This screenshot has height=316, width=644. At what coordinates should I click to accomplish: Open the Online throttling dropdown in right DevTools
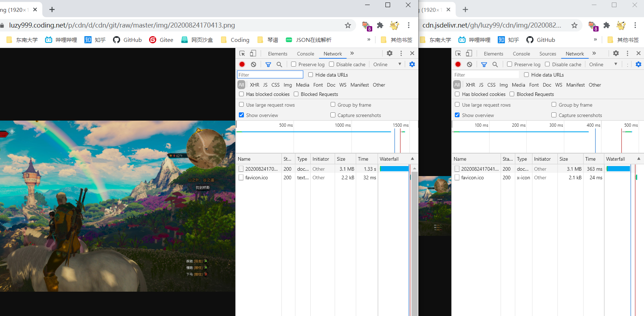pyautogui.click(x=603, y=64)
